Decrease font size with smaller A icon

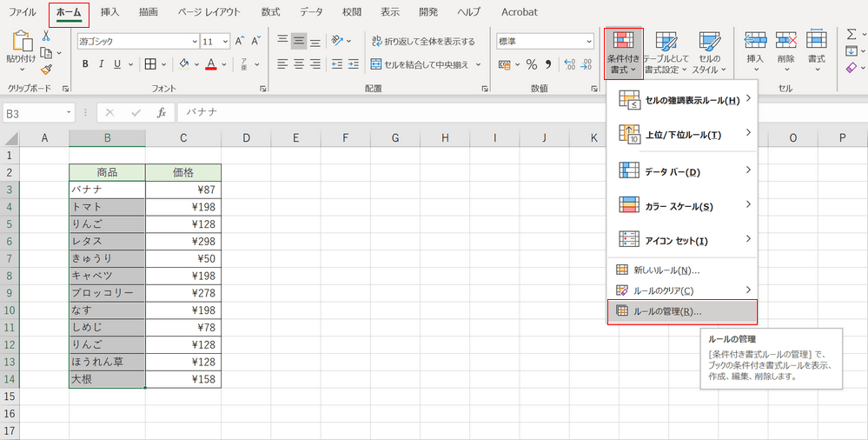pos(255,41)
